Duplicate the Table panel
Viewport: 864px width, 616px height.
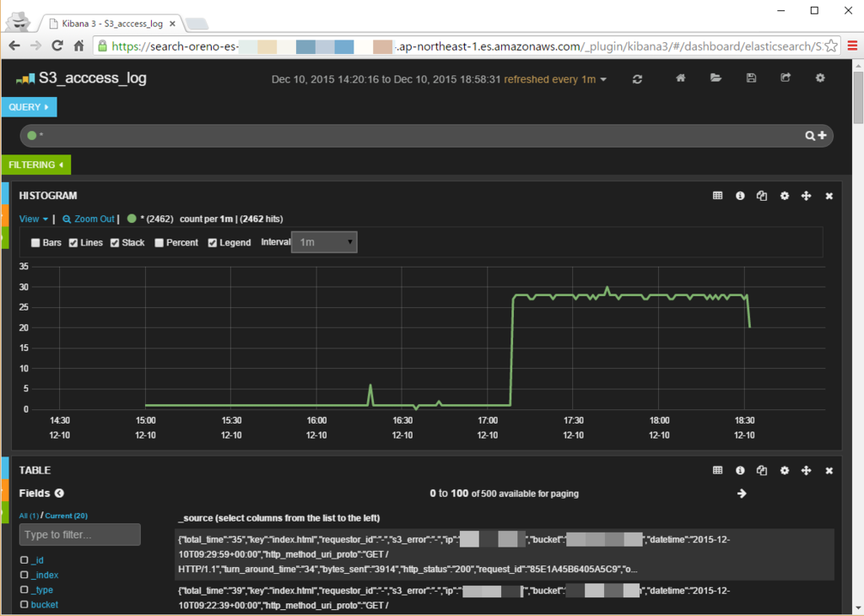pos(762,471)
